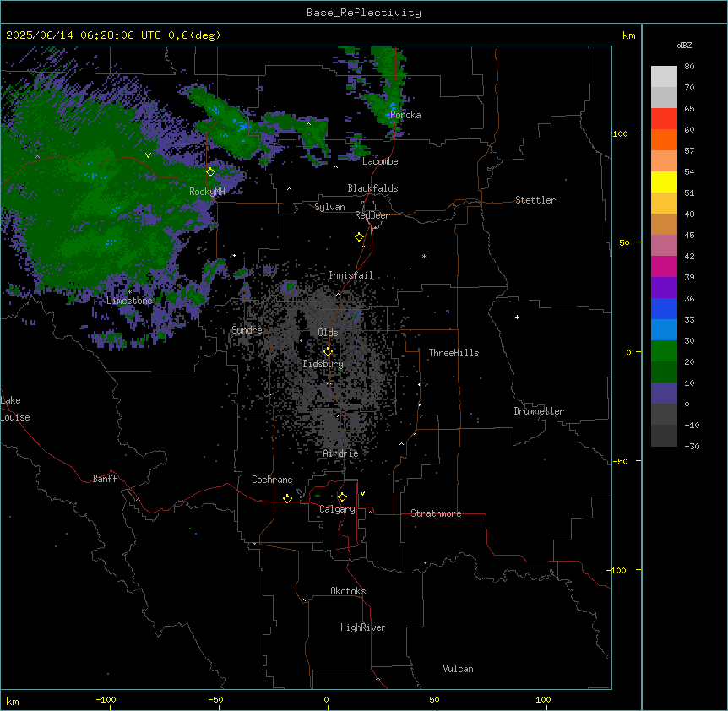
Task: Select the magenta 39-42 dBZ legend swatch
Action: coord(664,266)
